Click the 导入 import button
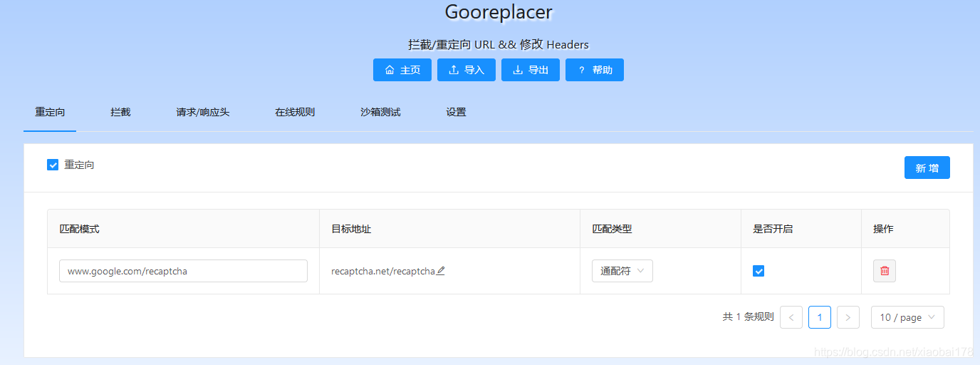Image resolution: width=980 pixels, height=365 pixels. click(x=466, y=70)
